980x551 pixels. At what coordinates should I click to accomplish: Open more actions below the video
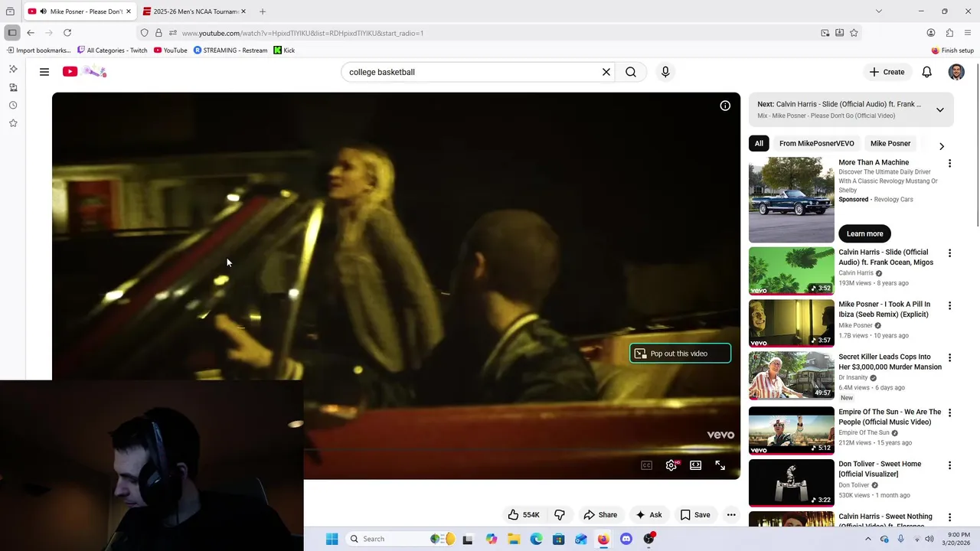[731, 515]
